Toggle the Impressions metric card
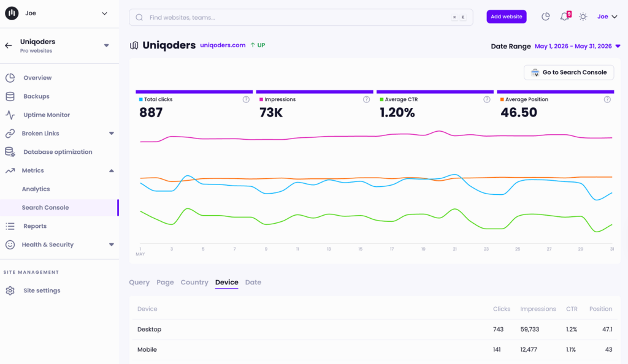 click(315, 105)
